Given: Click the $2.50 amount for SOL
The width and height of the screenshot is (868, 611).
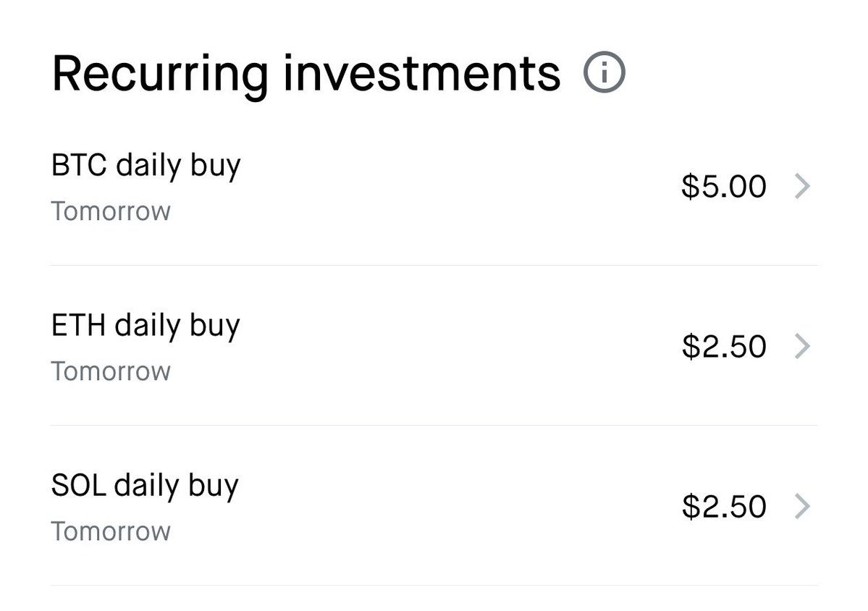Looking at the screenshot, I should (x=723, y=507).
